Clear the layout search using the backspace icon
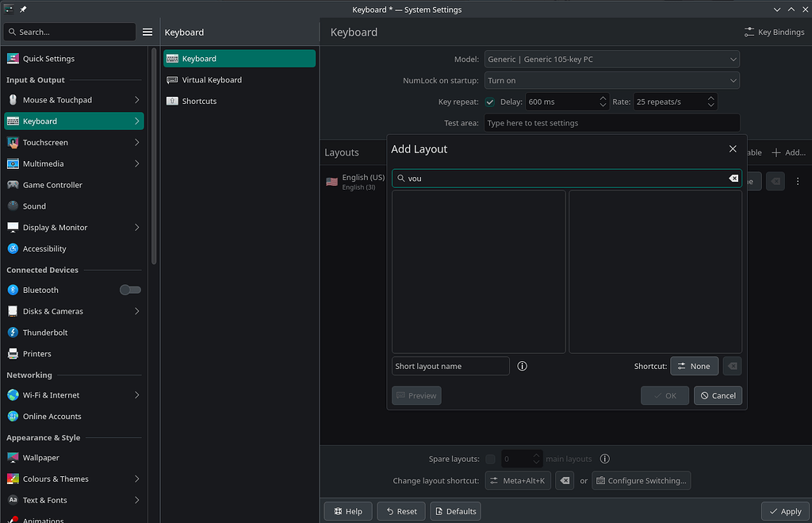812x523 pixels. coord(733,178)
